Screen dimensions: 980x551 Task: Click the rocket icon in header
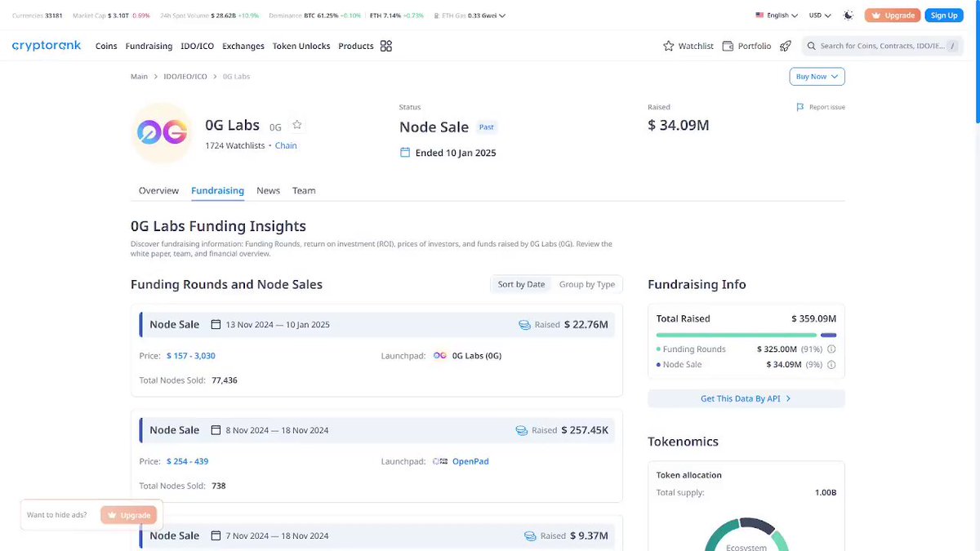(786, 46)
